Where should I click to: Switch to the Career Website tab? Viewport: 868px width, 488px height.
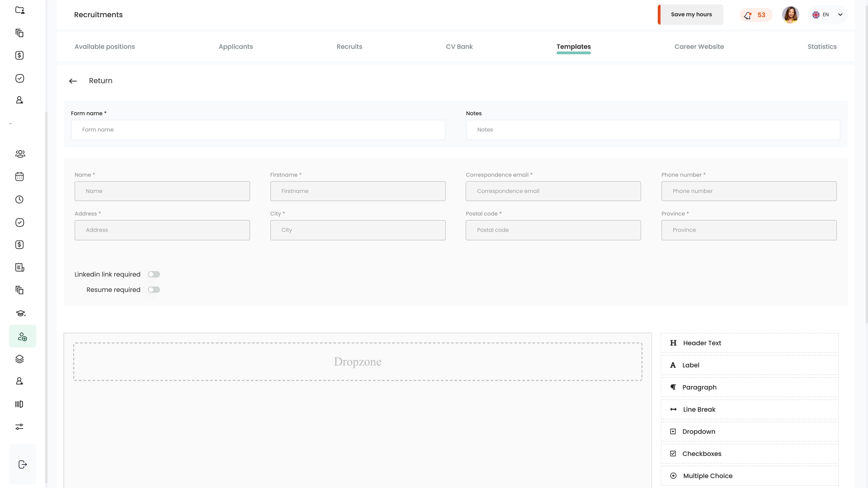[x=699, y=46]
